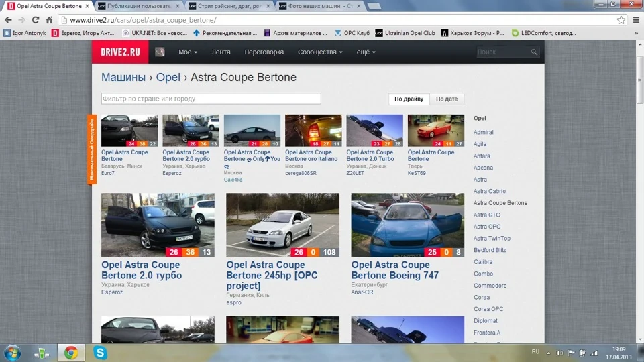
Task: Open the OPC Клуб bookmark
Action: tap(352, 33)
